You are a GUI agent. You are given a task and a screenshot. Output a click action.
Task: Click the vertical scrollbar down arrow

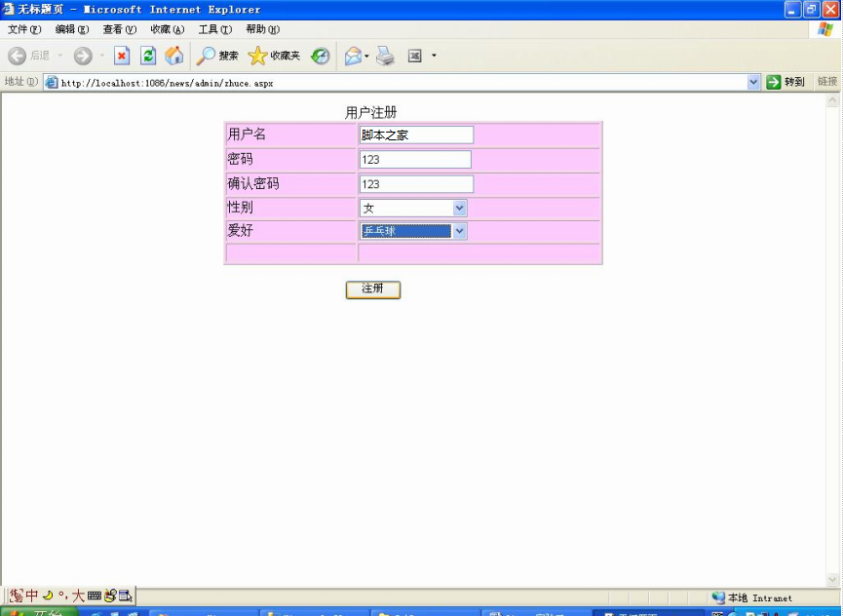click(832, 579)
